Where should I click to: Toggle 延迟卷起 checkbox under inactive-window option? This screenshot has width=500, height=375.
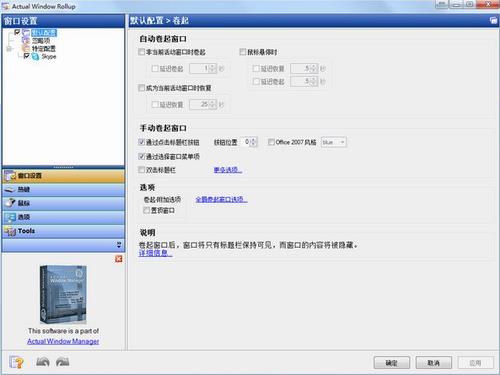tap(155, 68)
